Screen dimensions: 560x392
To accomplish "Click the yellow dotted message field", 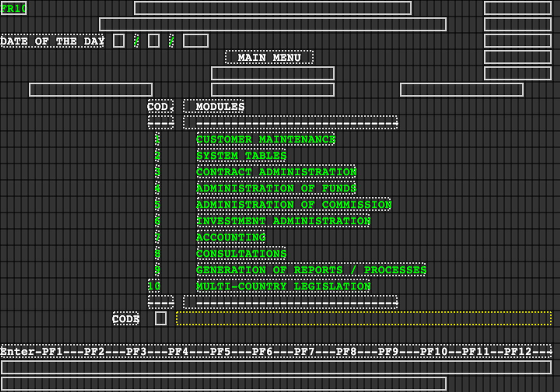I will pyautogui.click(x=364, y=318).
